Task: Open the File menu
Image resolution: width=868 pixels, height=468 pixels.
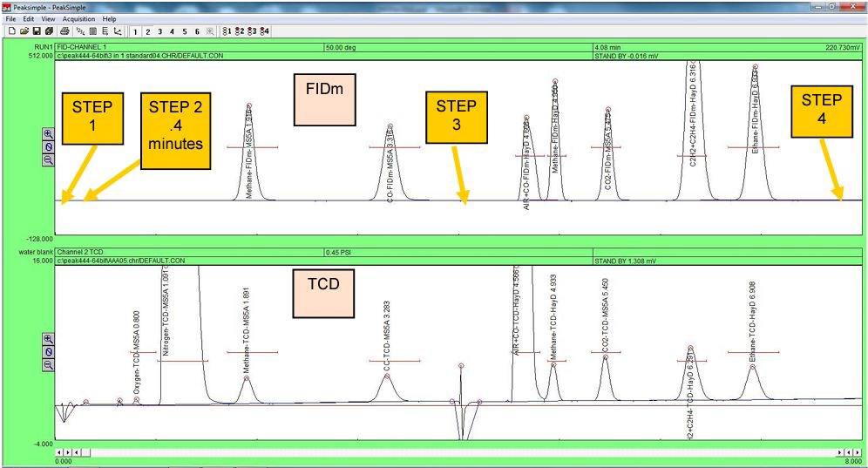Action: (10, 18)
